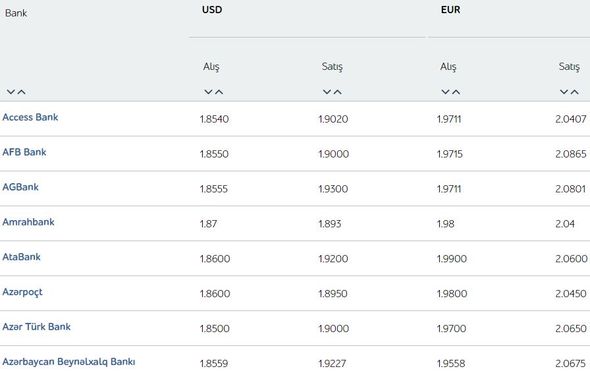Sort Bank column descending arrow
The image size is (590, 371).
(11, 92)
